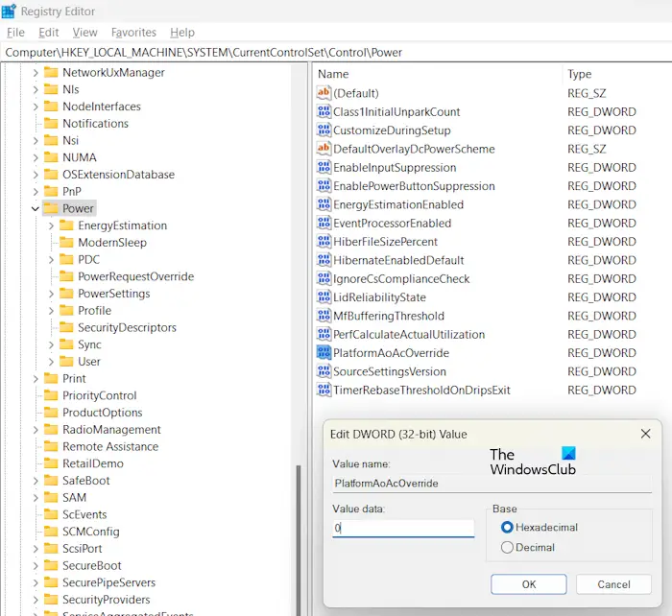Click the ModernSleep folder icon
672x616 pixels.
[x=66, y=243]
